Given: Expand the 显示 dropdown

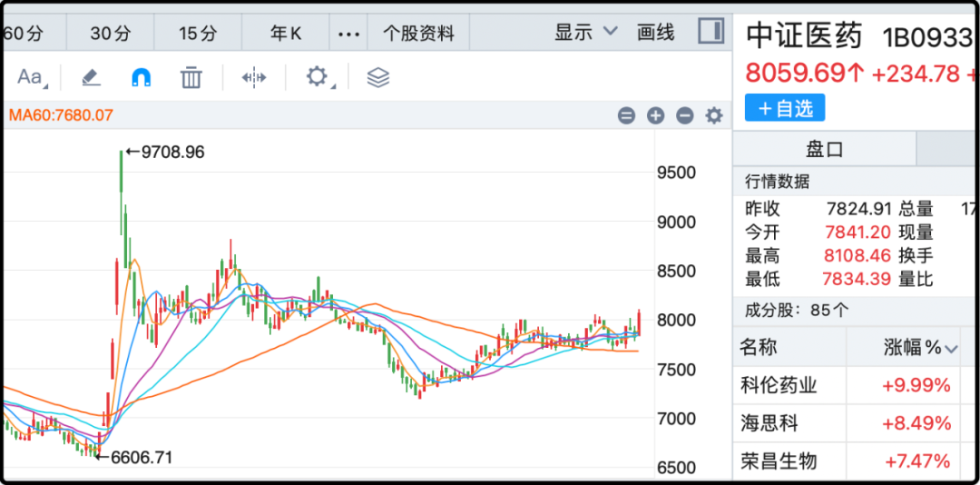Looking at the screenshot, I should coord(586,33).
